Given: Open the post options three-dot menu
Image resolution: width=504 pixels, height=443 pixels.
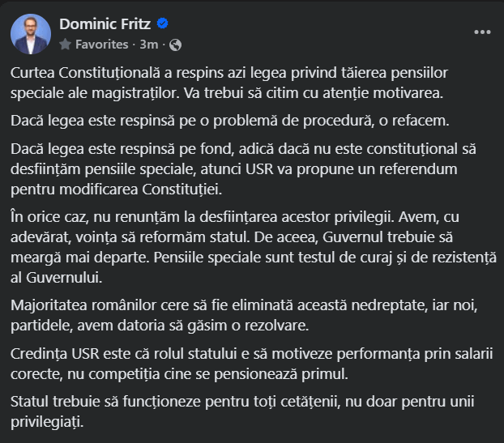Looking at the screenshot, I should (x=482, y=32).
